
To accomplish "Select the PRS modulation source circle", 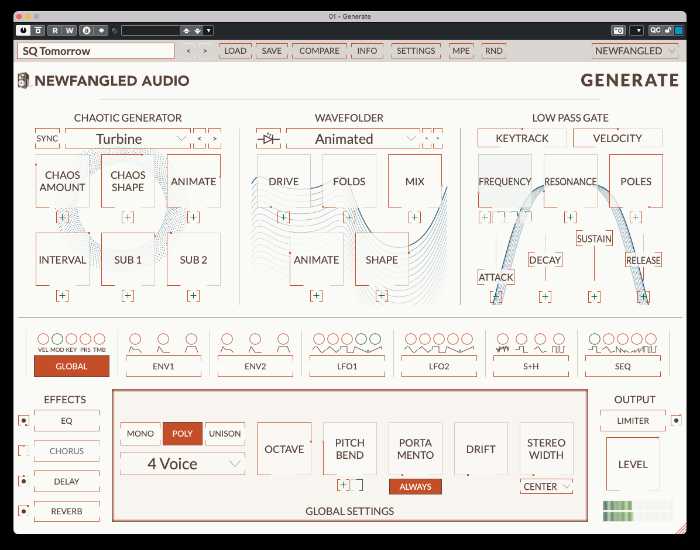I will (85, 339).
